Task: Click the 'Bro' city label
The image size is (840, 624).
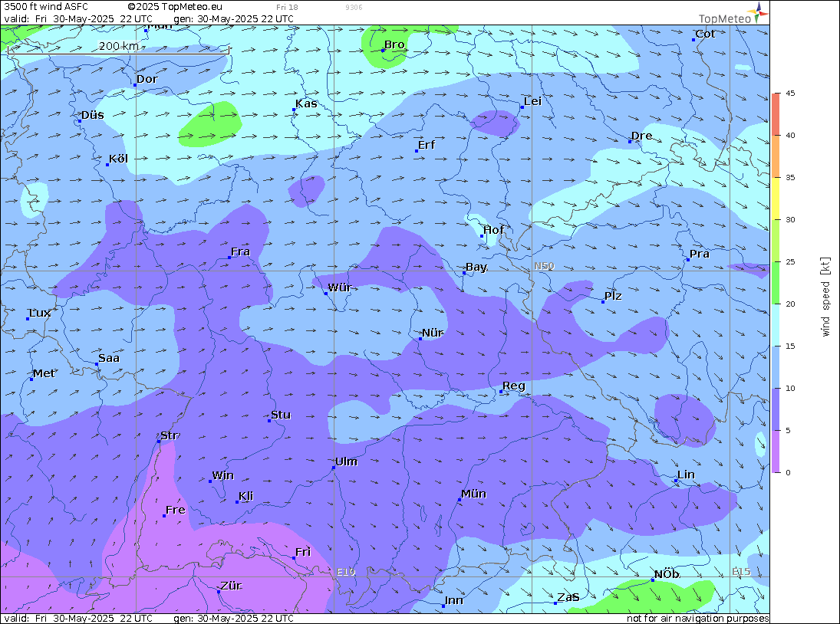Action: (x=394, y=45)
